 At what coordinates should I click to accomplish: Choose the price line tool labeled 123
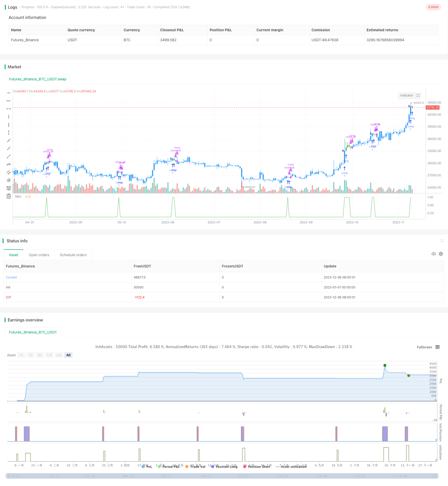9,164
